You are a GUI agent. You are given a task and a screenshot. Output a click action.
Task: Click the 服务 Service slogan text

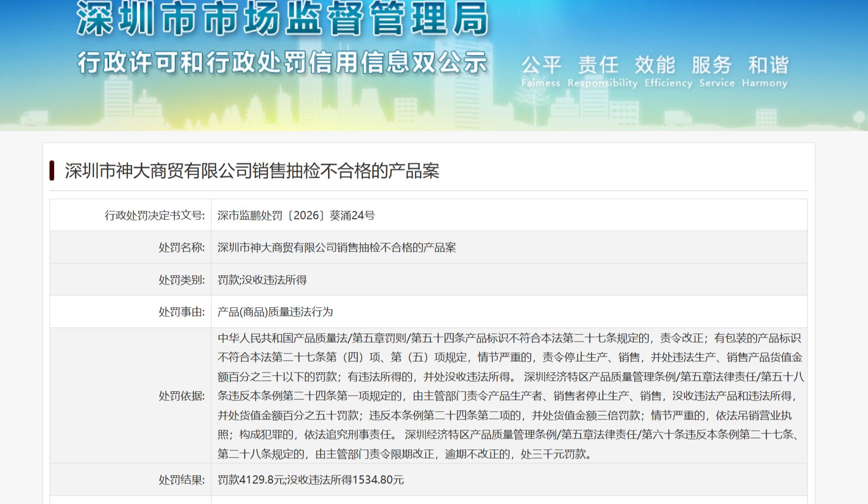click(716, 72)
